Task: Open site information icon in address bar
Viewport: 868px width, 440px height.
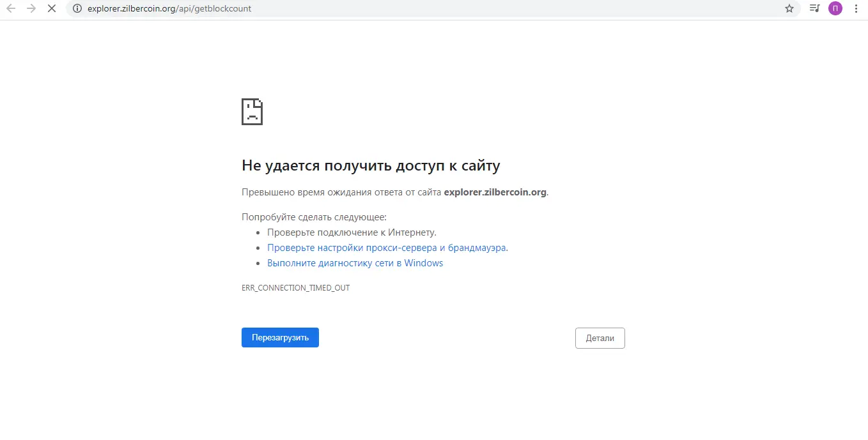Action: [x=77, y=9]
